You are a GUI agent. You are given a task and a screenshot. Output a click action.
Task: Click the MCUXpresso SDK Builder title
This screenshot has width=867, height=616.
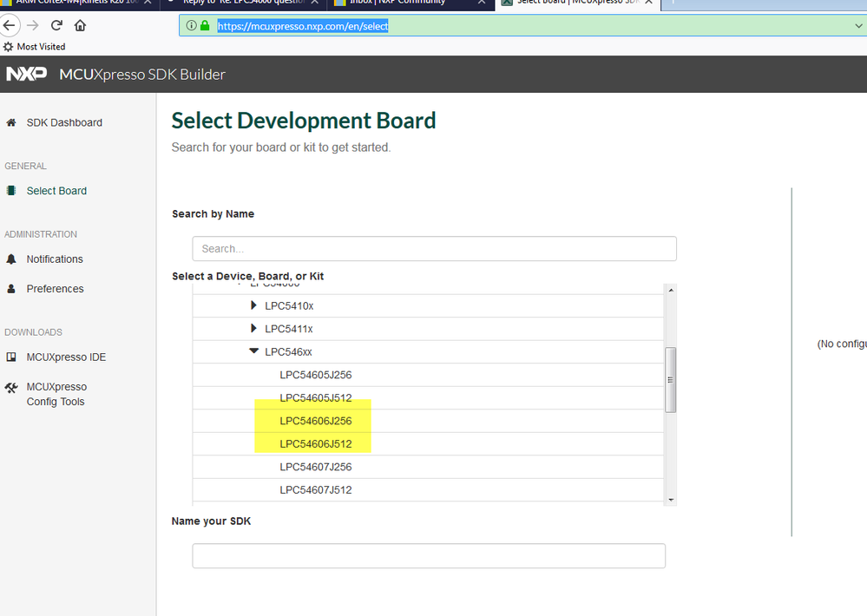pyautogui.click(x=142, y=74)
